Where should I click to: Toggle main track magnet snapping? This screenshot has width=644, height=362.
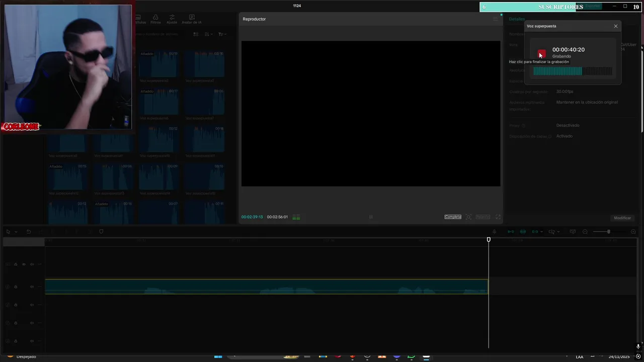(511, 232)
